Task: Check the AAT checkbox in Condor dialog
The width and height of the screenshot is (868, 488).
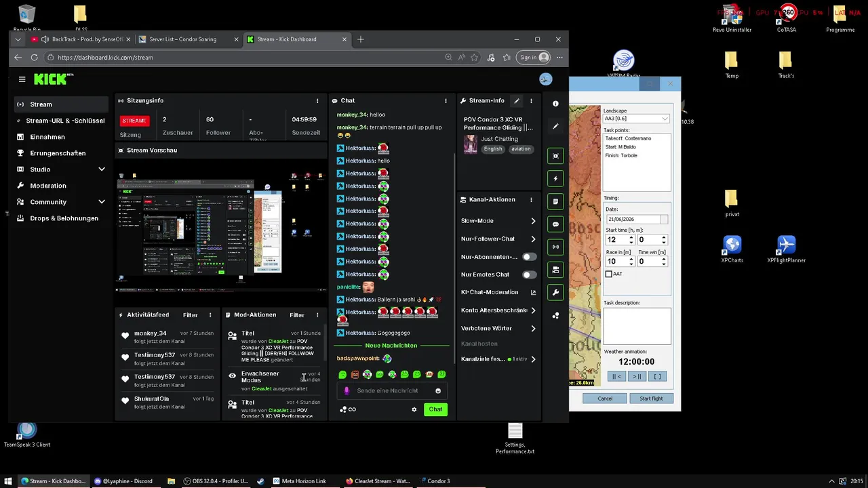Action: [x=608, y=274]
